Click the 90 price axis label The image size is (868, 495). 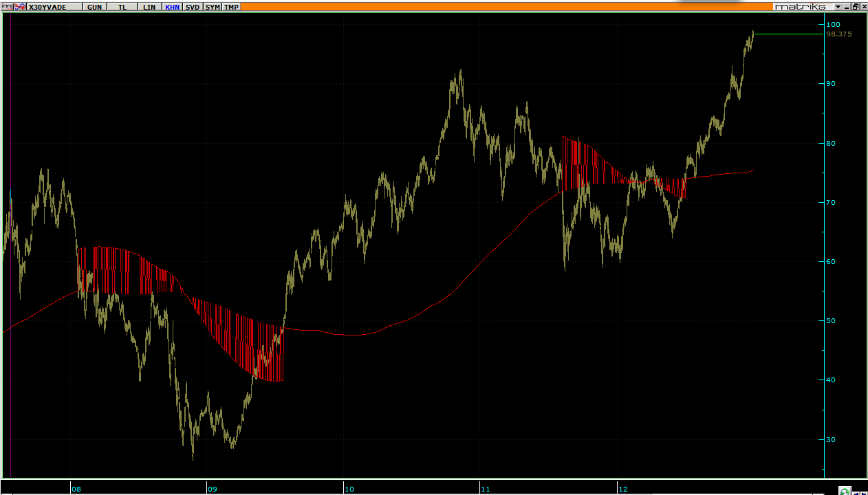[831, 83]
